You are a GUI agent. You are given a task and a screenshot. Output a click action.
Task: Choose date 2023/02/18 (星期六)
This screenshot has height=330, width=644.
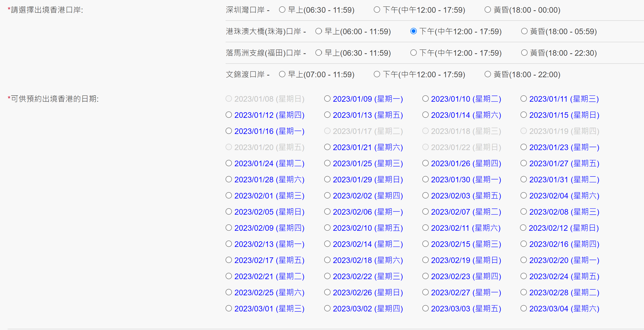coord(327,260)
